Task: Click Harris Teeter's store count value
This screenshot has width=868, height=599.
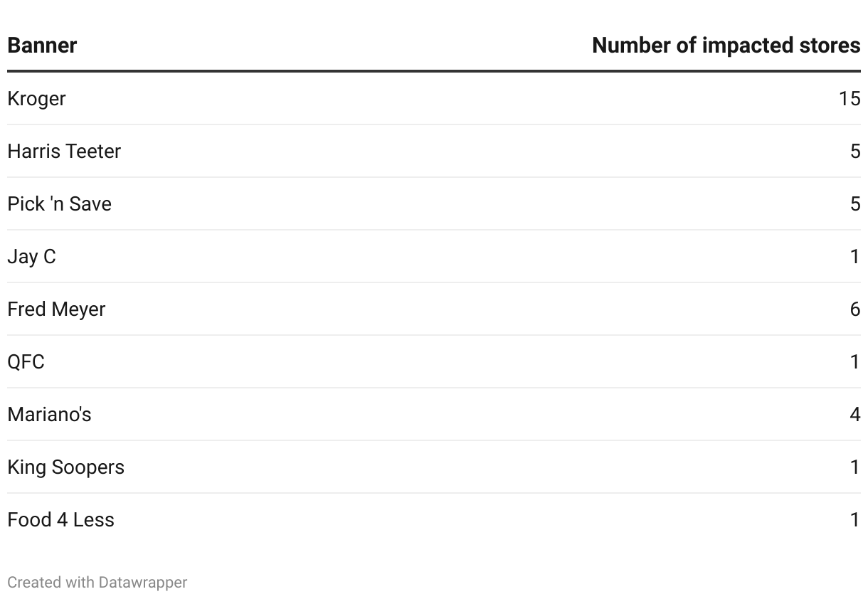Action: (x=855, y=151)
